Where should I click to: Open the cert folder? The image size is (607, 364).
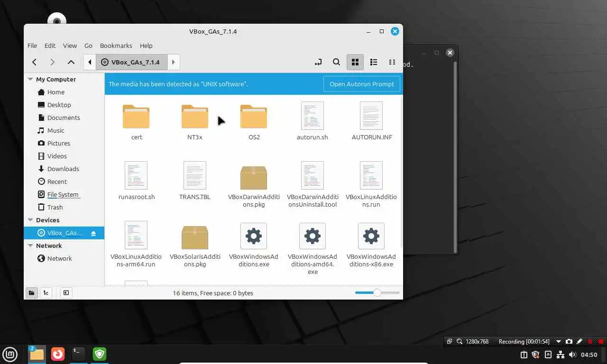[137, 122]
